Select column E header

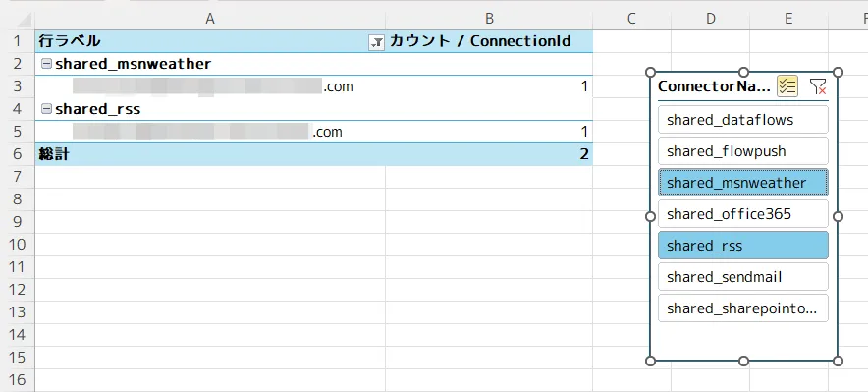click(788, 19)
